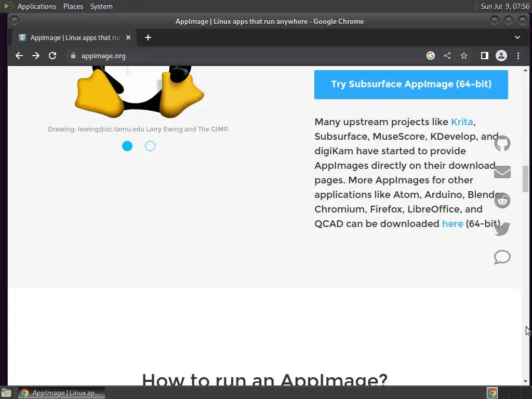Viewport: 532px width, 399px height.
Task: Open the Twitter bird sidebar icon
Action: (x=502, y=229)
